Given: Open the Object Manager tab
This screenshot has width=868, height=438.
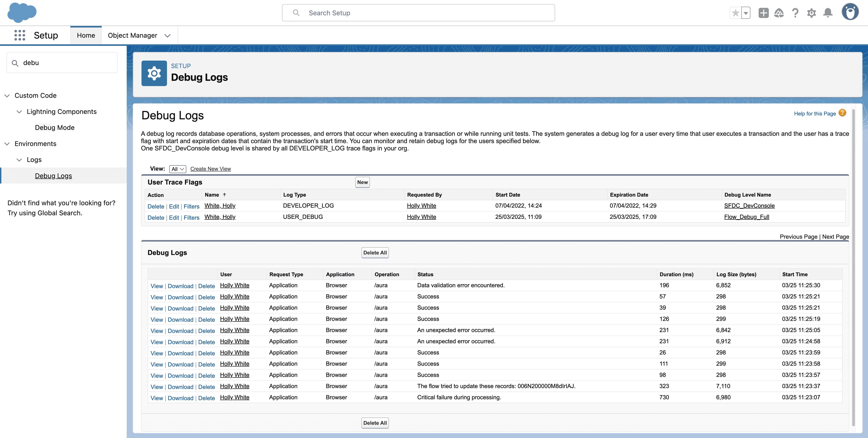Looking at the screenshot, I should click(x=132, y=35).
